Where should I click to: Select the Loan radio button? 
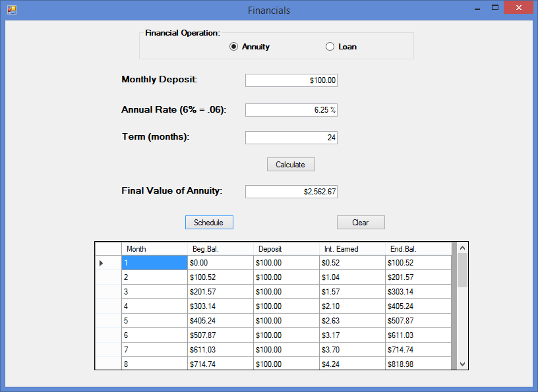click(x=330, y=46)
